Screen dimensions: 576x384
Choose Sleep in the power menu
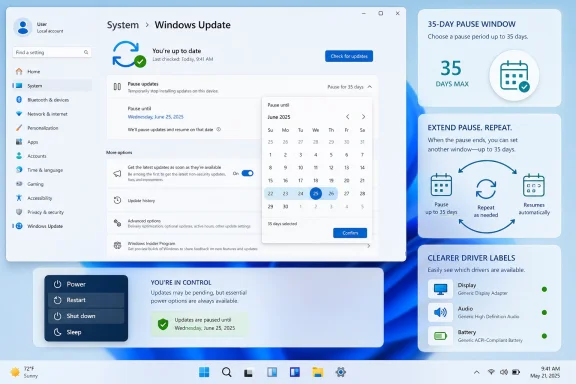click(86, 332)
